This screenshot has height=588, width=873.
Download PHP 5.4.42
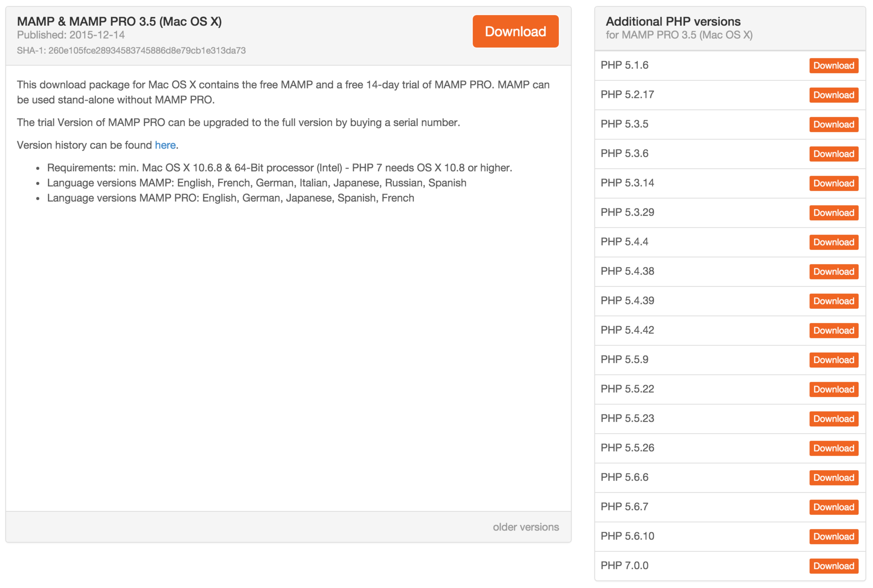point(834,330)
